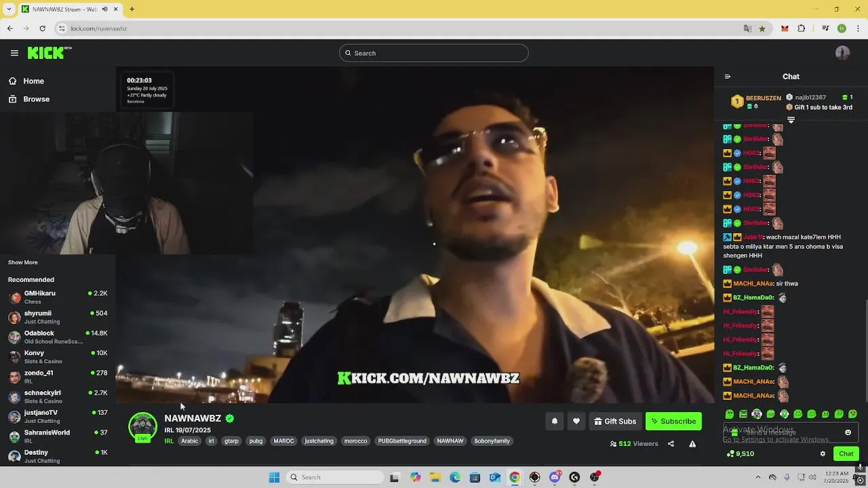Expand Show More channels list
This screenshot has height=488, width=868.
click(23, 262)
